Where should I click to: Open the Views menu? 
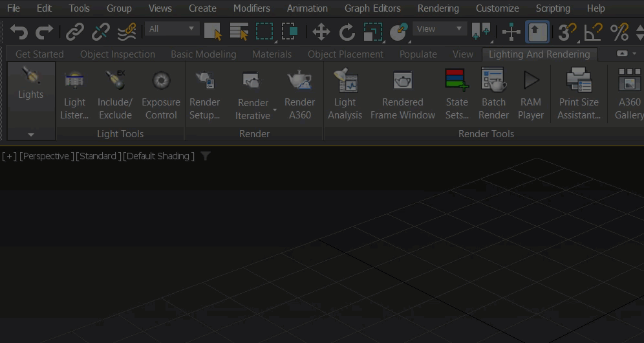(160, 8)
